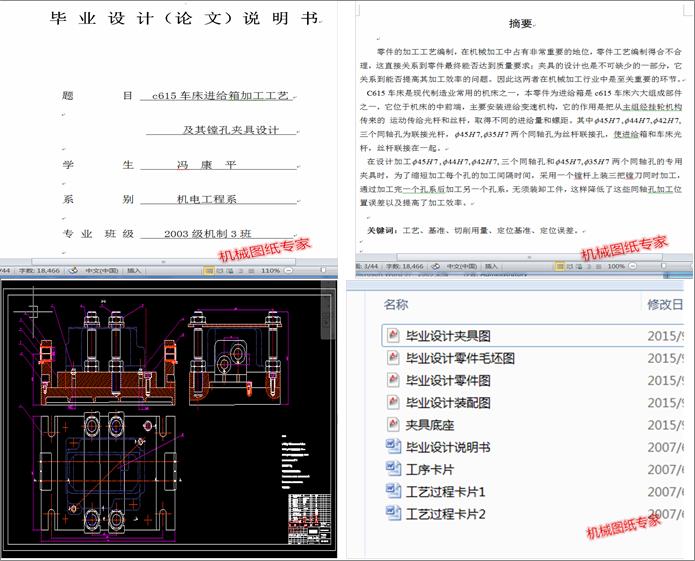Open the 110% zoom level dialog
695x561 pixels.
[270, 270]
